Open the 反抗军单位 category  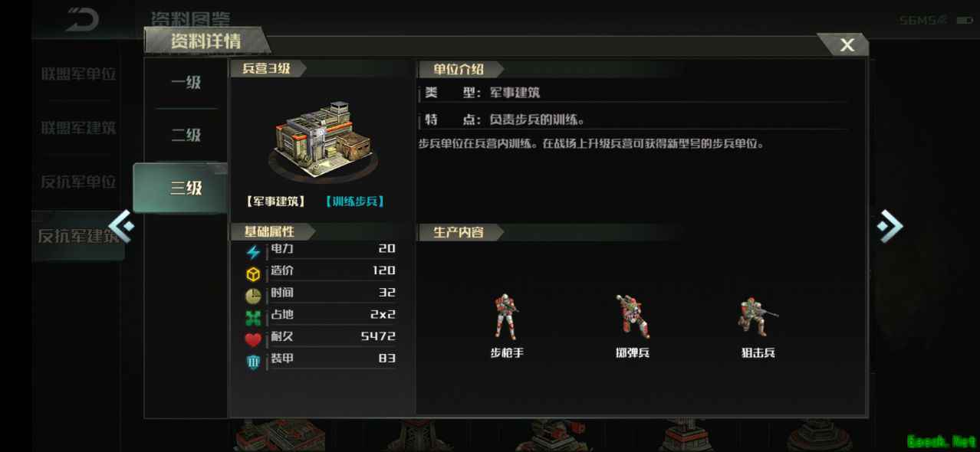[78, 182]
